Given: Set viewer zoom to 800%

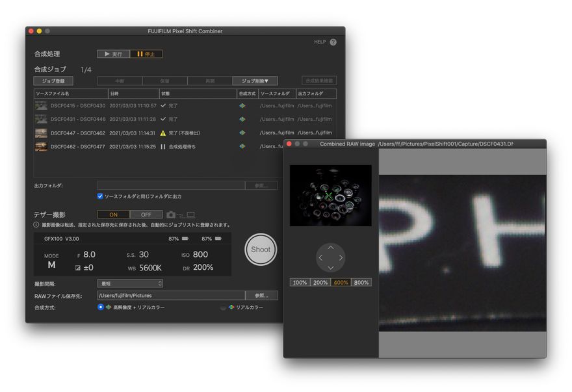Looking at the screenshot, I should coord(361,283).
